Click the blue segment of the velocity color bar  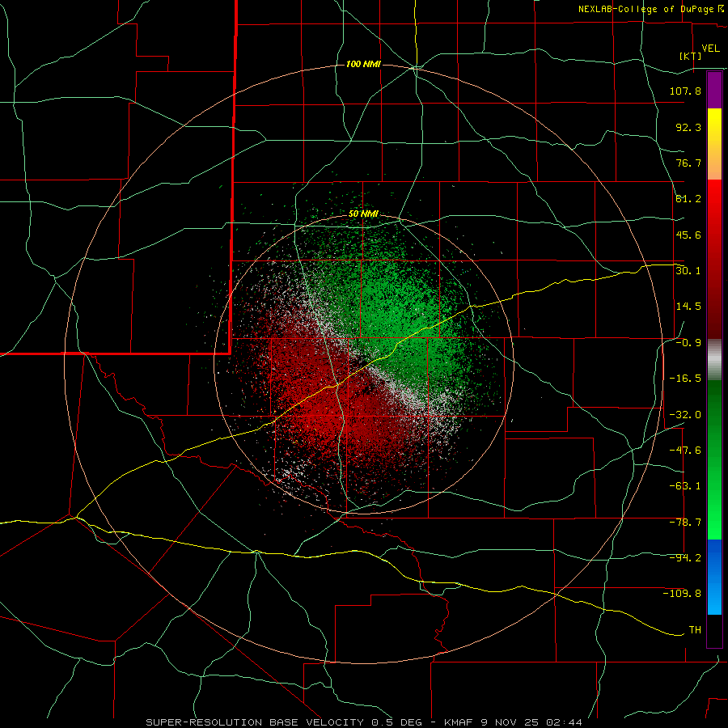(714, 577)
